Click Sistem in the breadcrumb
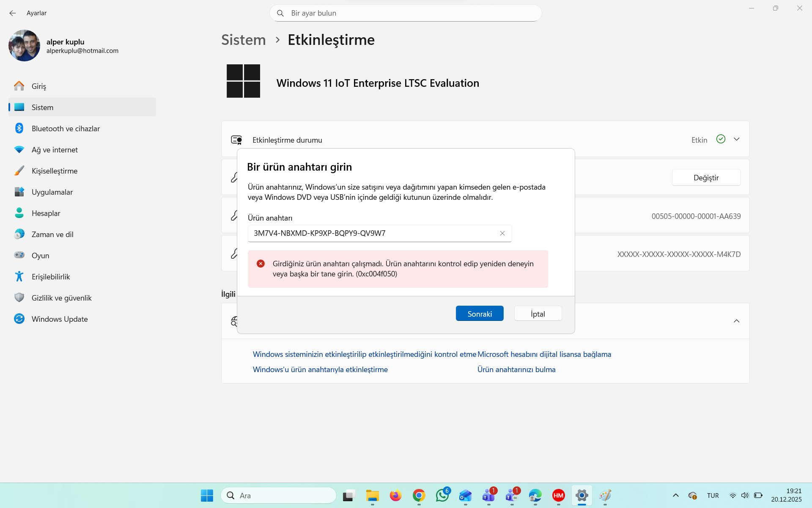 point(244,40)
